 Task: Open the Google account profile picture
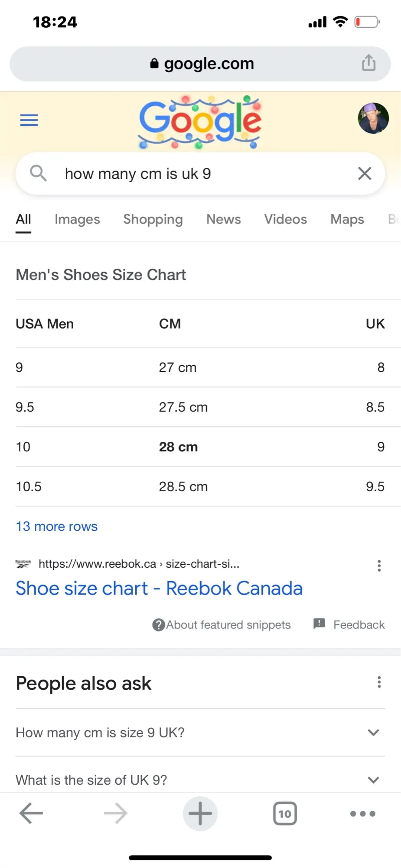pyautogui.click(x=373, y=118)
